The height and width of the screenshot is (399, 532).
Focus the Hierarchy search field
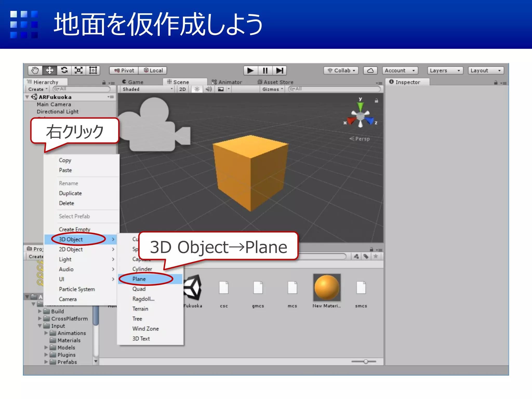(82, 89)
